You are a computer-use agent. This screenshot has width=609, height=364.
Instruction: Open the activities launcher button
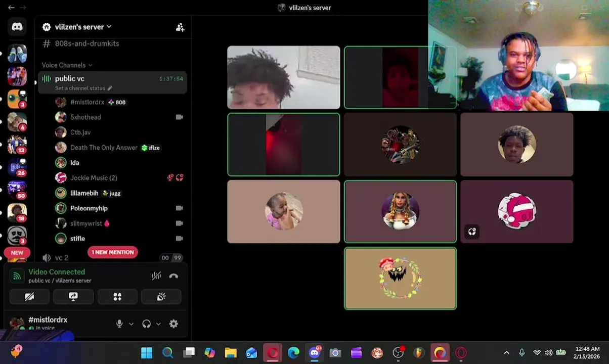coord(117,297)
